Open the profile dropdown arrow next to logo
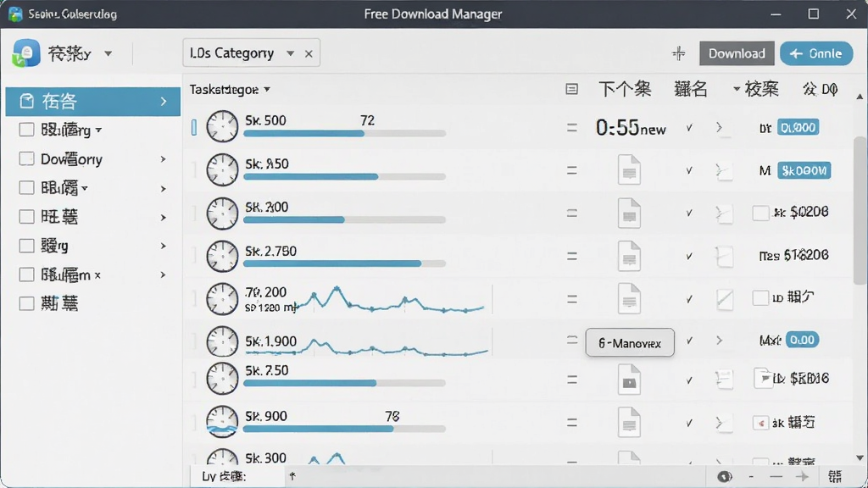This screenshot has height=488, width=868. pos(108,53)
